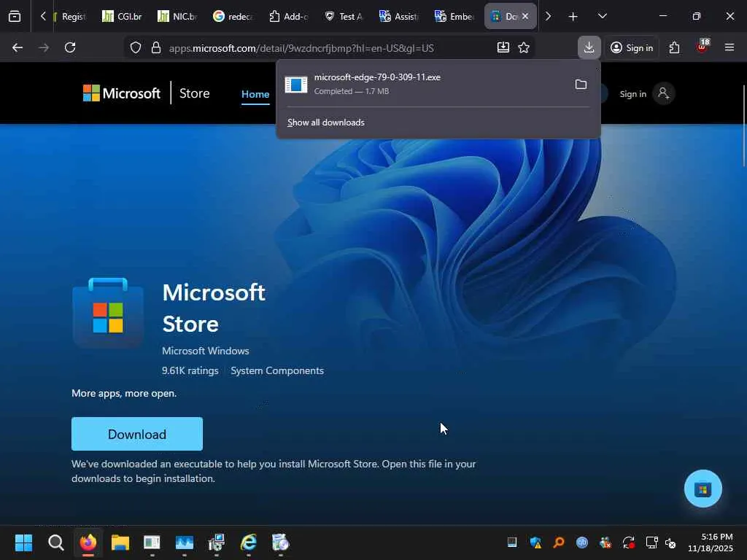Click the Microsoft Store app logo
The height and width of the screenshot is (560, 747).
108,312
